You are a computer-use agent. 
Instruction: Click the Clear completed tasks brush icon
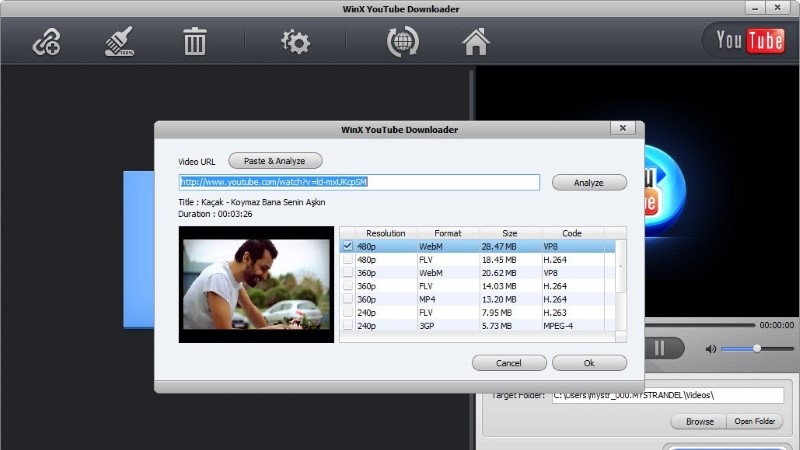click(x=119, y=41)
